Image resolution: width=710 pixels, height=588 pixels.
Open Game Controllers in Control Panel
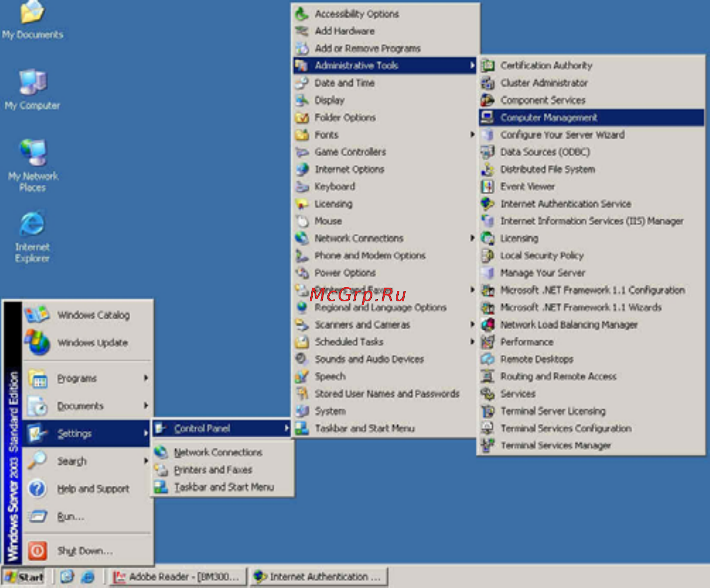pyautogui.click(x=385, y=152)
